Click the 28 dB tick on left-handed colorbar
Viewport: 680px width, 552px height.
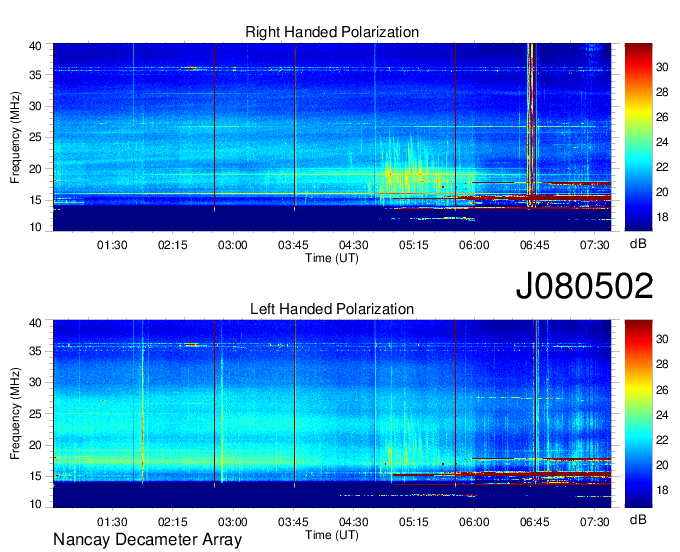click(x=662, y=364)
